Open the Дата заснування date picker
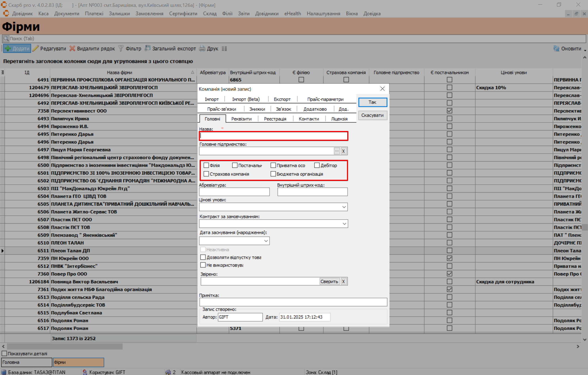The width and height of the screenshot is (588, 375). (x=266, y=241)
